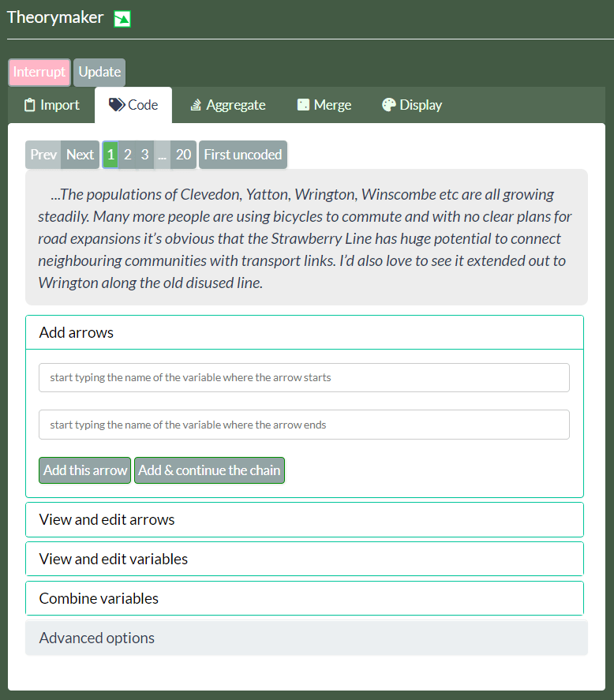Click the arrow start variable field

pos(304,377)
